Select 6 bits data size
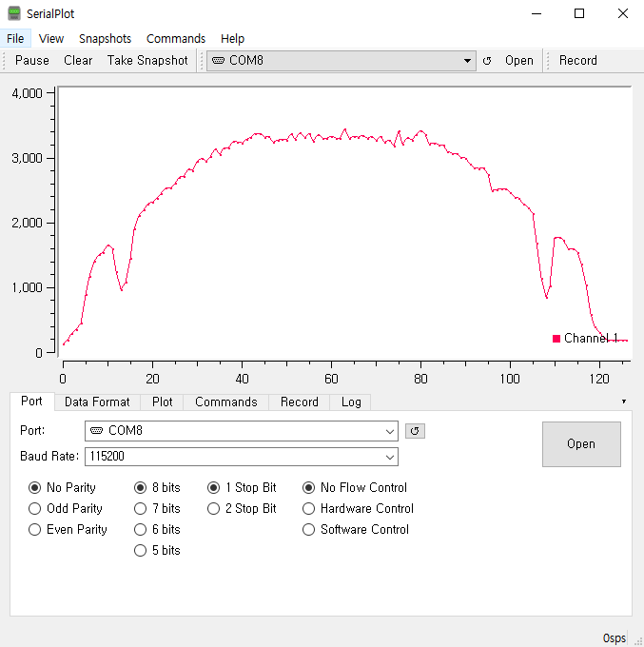Image resolution: width=644 pixels, height=647 pixels. (158, 529)
